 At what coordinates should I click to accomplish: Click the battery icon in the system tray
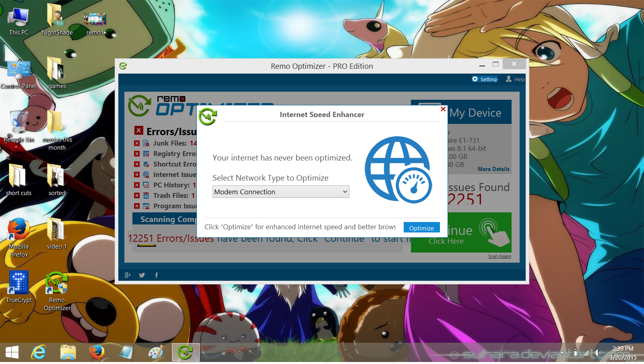click(x=576, y=353)
